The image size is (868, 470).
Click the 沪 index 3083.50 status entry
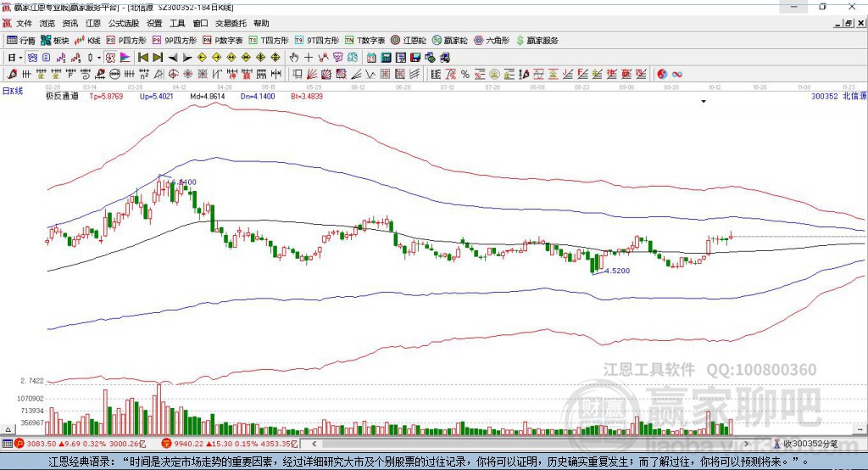pyautogui.click(x=82, y=444)
